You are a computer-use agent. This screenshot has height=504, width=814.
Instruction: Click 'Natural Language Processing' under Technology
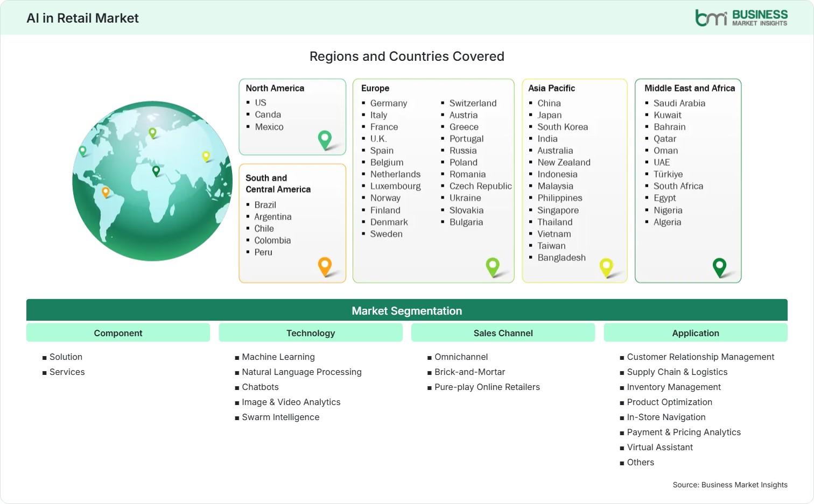(x=302, y=372)
